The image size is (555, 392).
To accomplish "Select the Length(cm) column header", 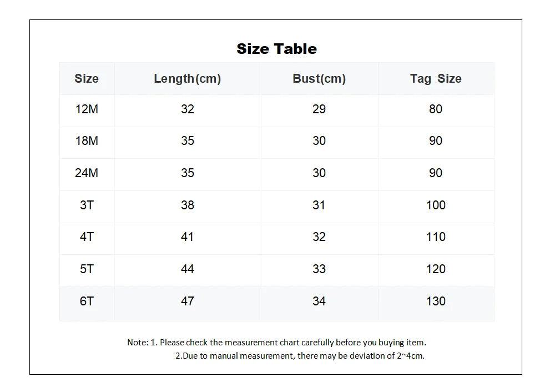I will [187, 78].
